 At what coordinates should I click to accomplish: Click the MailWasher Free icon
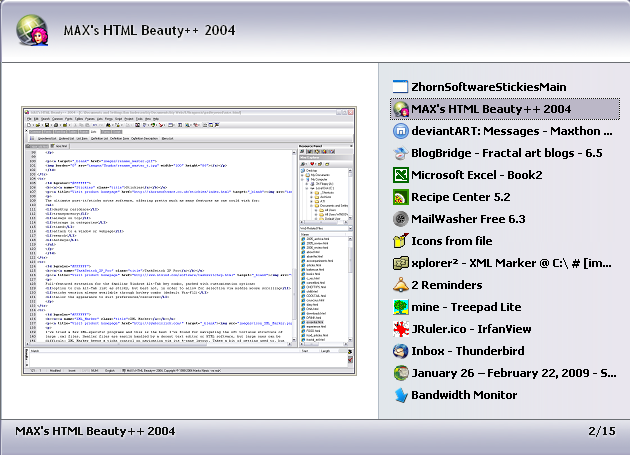click(400, 219)
